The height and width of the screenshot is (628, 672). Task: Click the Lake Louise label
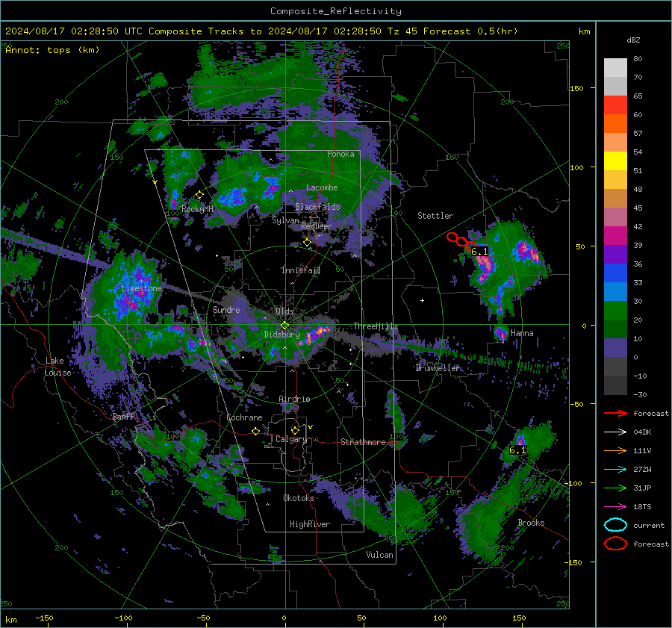tap(57, 367)
